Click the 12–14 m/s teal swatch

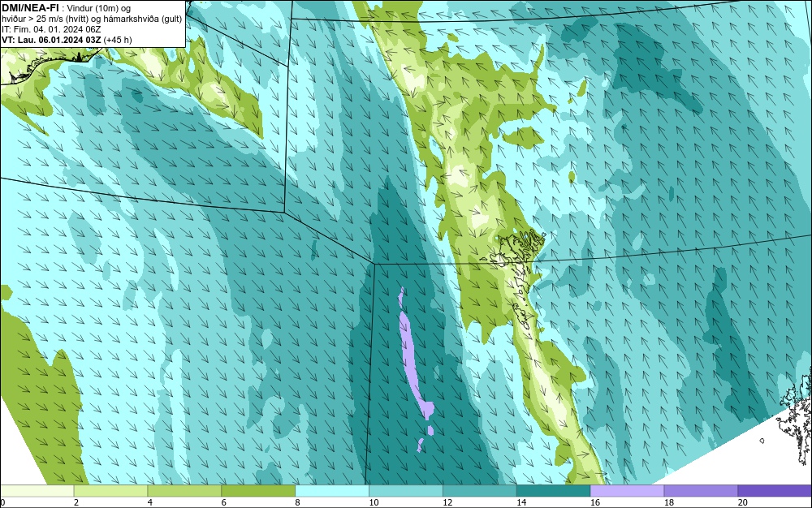(x=480, y=491)
